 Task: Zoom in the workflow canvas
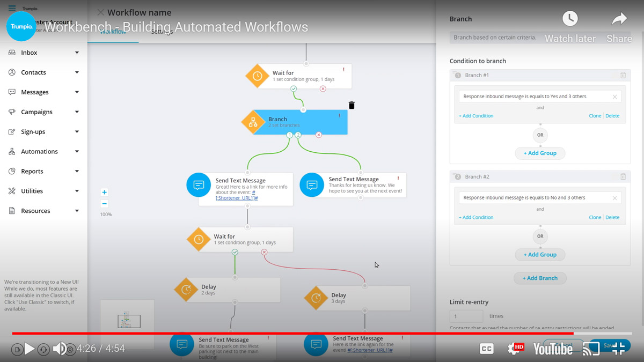tap(105, 192)
